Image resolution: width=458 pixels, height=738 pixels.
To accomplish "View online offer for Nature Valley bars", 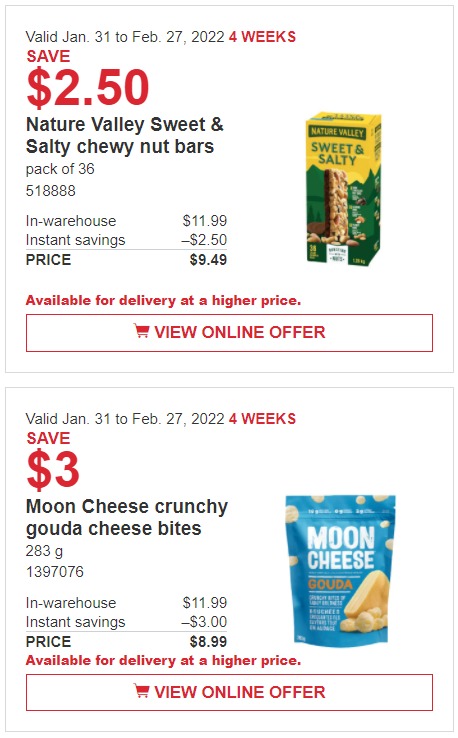I will (x=229, y=333).
